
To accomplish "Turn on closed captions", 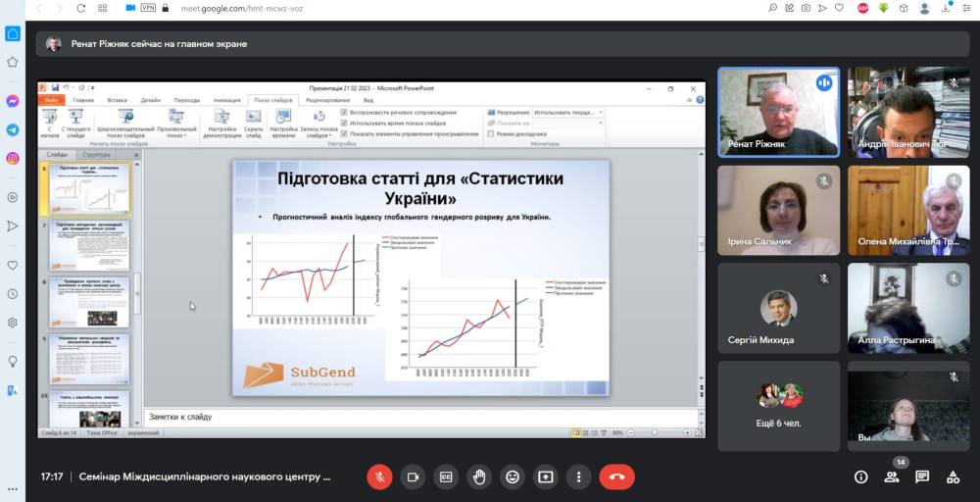I will [x=446, y=477].
